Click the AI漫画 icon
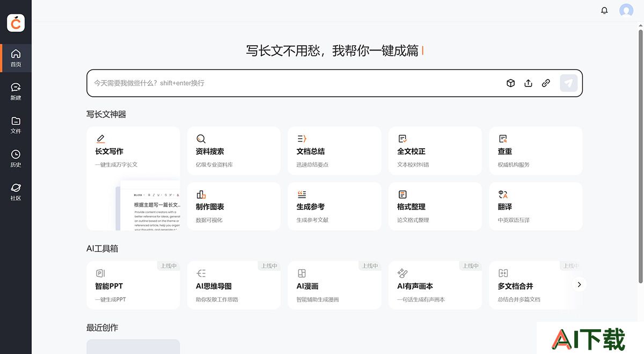The image size is (644, 354). click(302, 273)
